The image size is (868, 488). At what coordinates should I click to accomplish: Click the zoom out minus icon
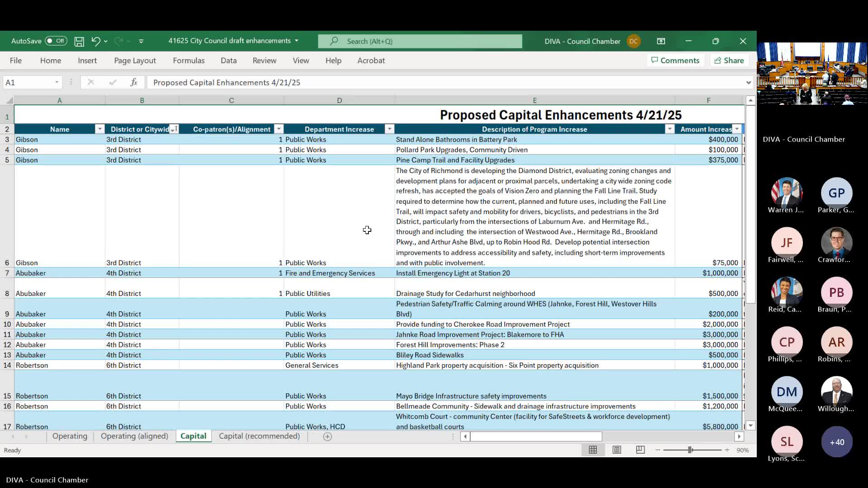click(658, 450)
